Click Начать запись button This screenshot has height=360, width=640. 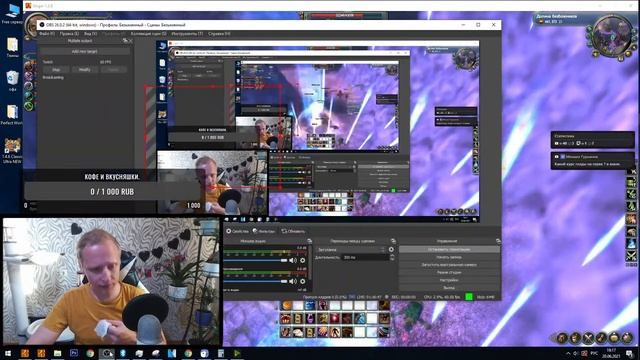click(449, 257)
